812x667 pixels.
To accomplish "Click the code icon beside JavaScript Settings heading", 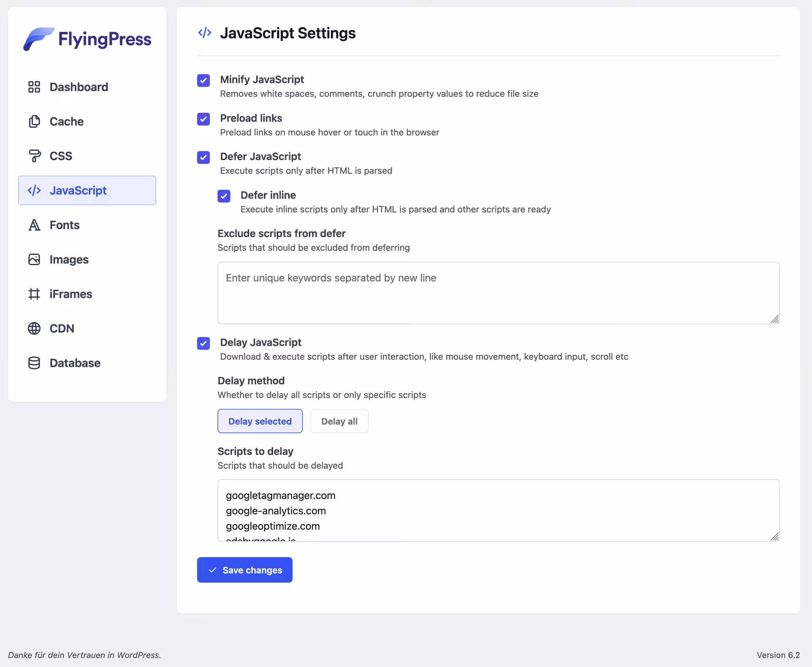I will [x=204, y=33].
